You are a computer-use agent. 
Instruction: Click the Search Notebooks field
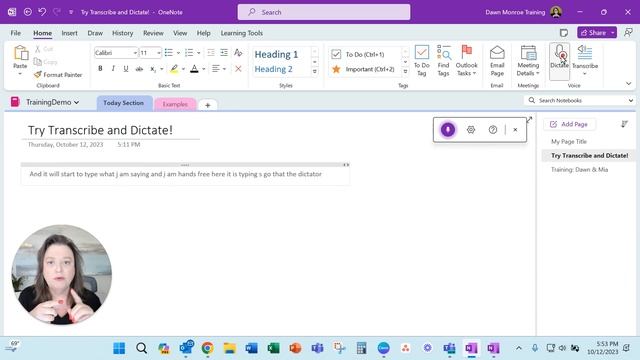580,100
